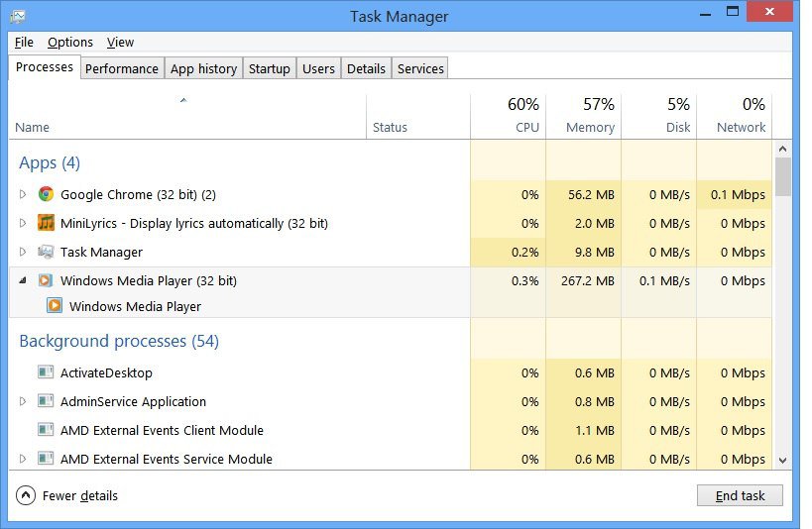
Task: Expand the MiniLyrics process group
Action: [x=23, y=223]
